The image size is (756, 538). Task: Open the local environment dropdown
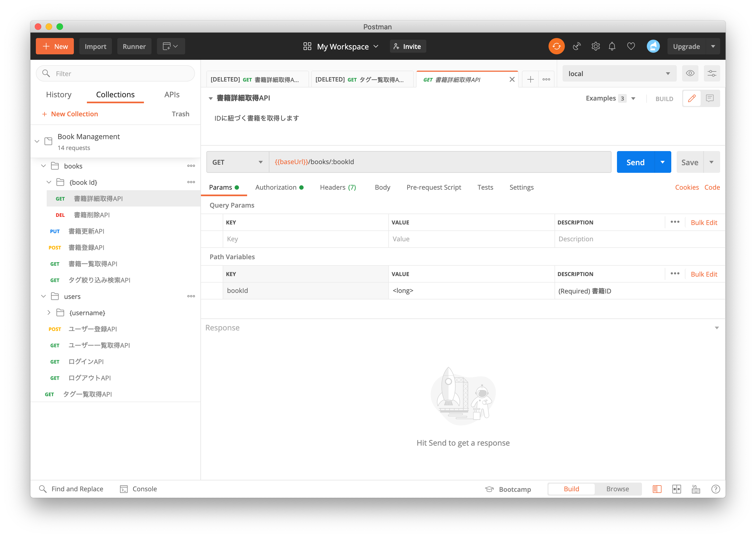(619, 73)
